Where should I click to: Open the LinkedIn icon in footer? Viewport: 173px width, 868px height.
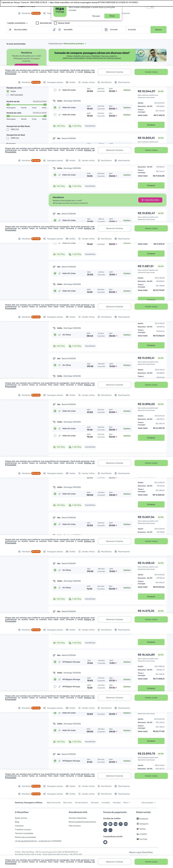click(137, 834)
